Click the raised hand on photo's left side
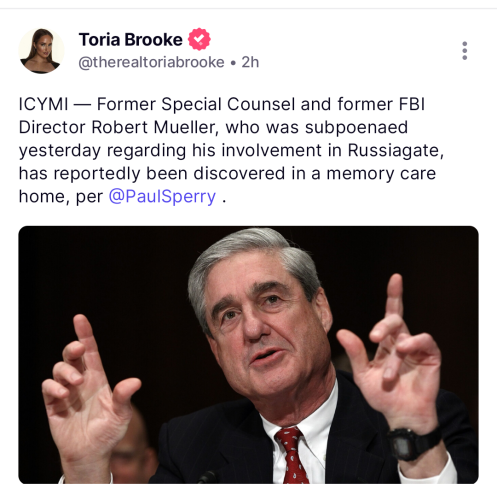This screenshot has height=500, width=497. (88, 391)
